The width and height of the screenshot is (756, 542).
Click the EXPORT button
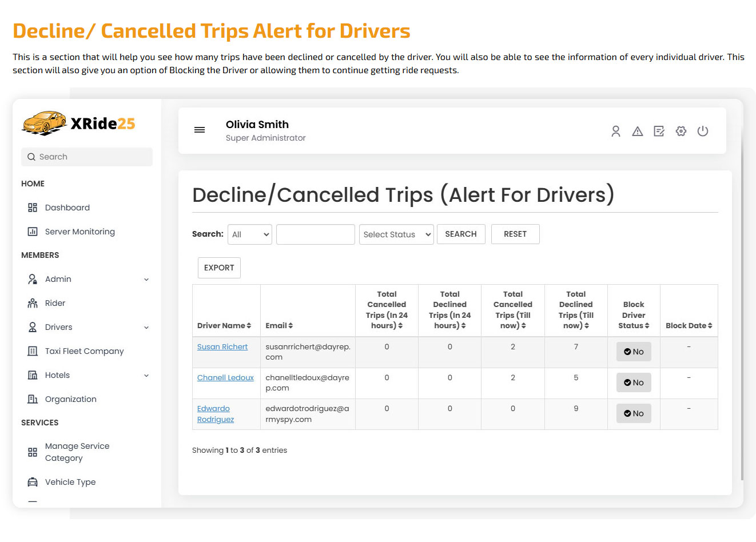click(x=219, y=268)
